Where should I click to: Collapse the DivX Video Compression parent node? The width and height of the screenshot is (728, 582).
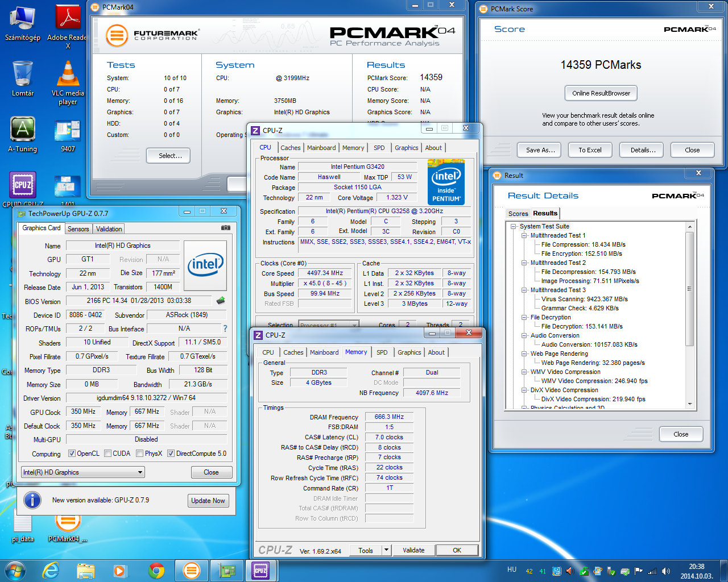click(524, 390)
